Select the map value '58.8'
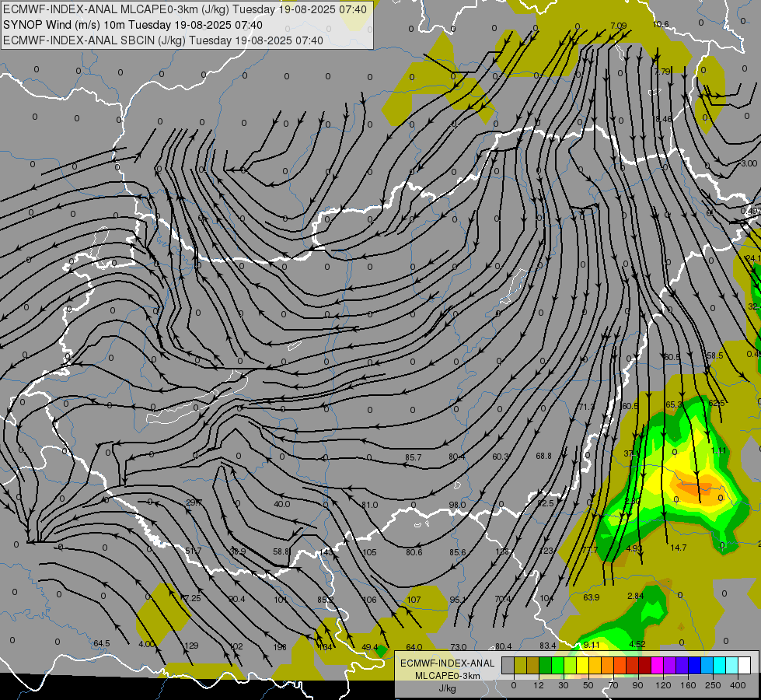This screenshot has height=700, width=761. [x=281, y=551]
